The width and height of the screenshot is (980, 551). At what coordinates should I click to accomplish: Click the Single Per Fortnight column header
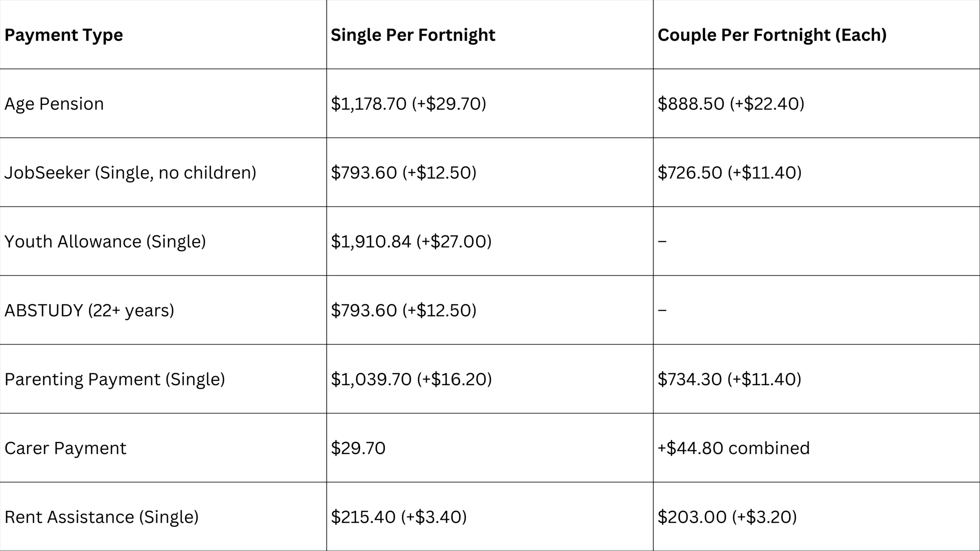coord(413,35)
